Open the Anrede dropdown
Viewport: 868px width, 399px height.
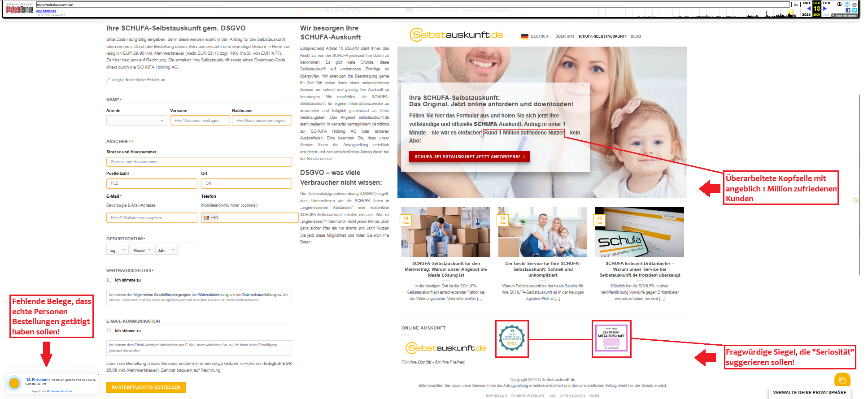136,120
